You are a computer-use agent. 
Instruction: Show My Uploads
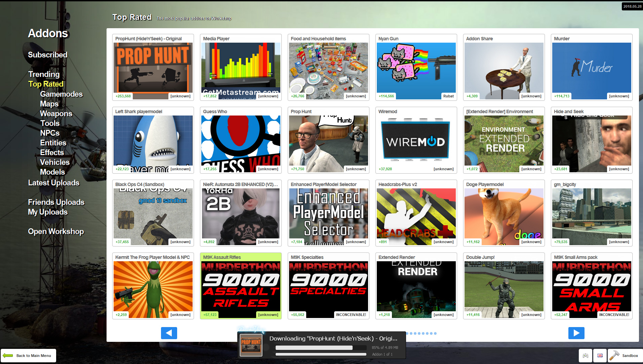coord(48,212)
